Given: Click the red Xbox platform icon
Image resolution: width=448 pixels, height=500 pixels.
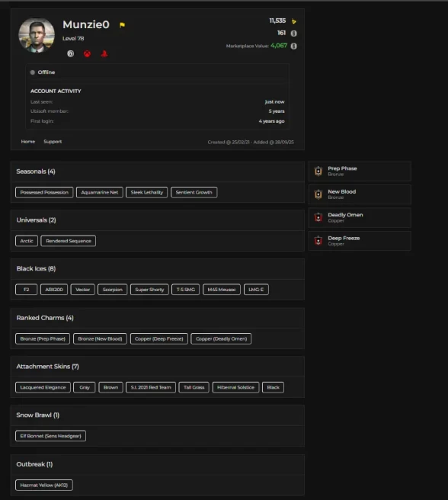Looking at the screenshot, I should [x=87, y=54].
